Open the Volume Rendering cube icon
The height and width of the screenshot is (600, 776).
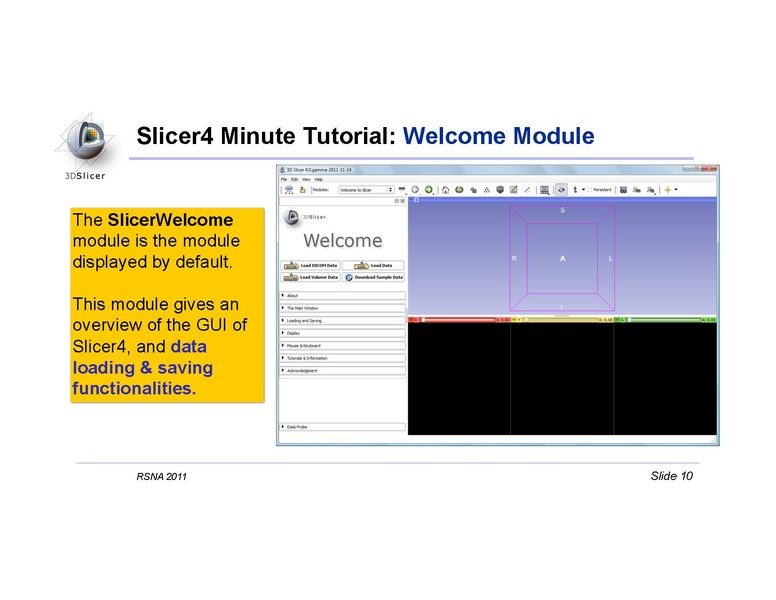pyautogui.click(x=500, y=190)
